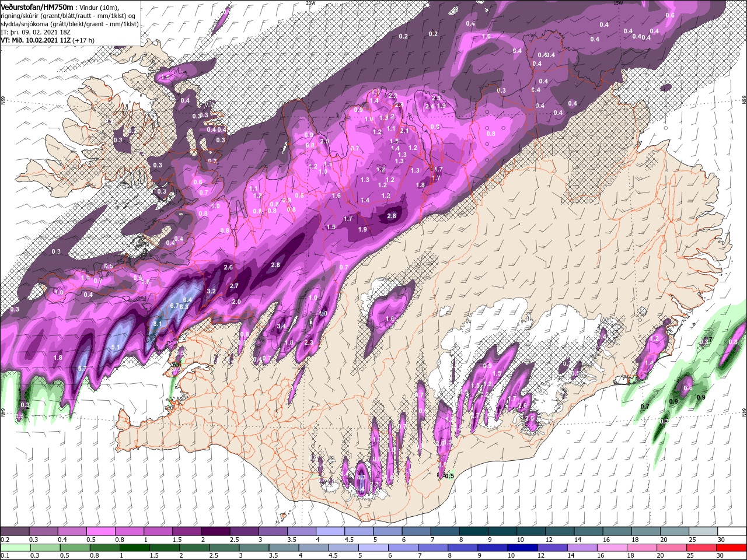Click the "VT: Mið. 10.02.2021 11Z" text
The width and height of the screenshot is (747, 560).
pyautogui.click(x=35, y=41)
